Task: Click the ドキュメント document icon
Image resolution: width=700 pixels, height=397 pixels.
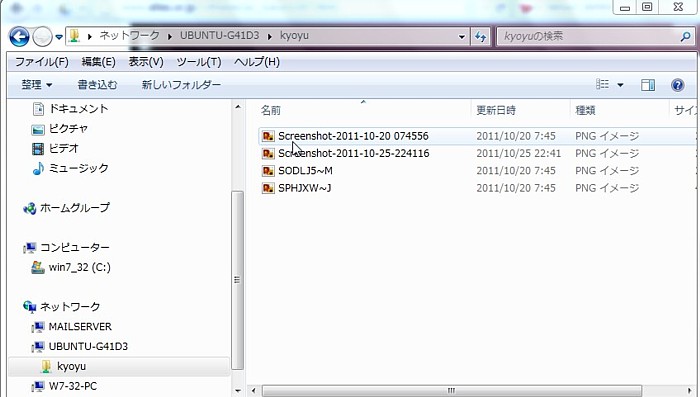Action: (x=38, y=109)
